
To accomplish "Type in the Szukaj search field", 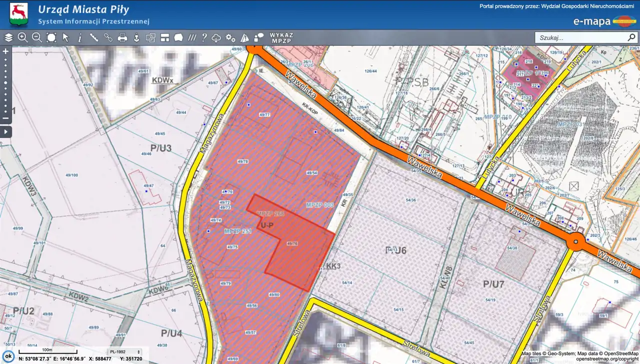I will (580, 37).
